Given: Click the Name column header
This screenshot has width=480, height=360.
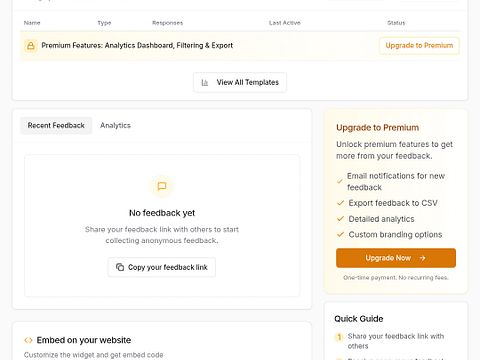Looking at the screenshot, I should coord(32,23).
